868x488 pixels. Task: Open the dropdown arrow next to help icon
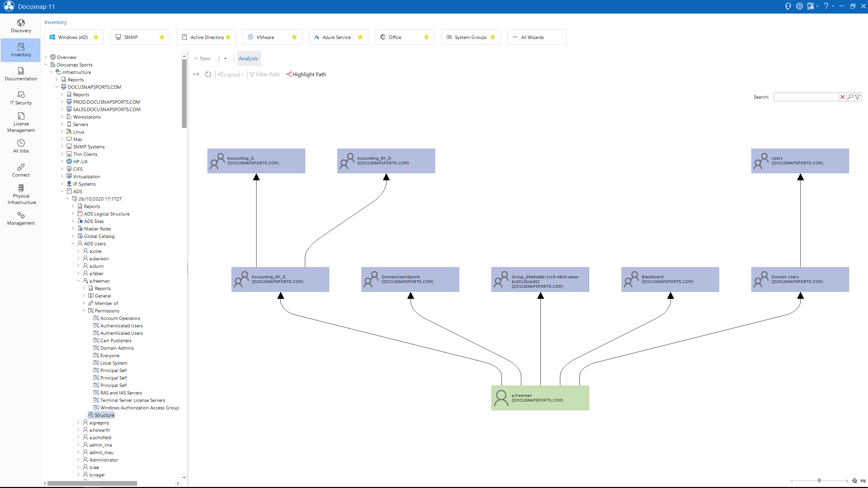[833, 6]
